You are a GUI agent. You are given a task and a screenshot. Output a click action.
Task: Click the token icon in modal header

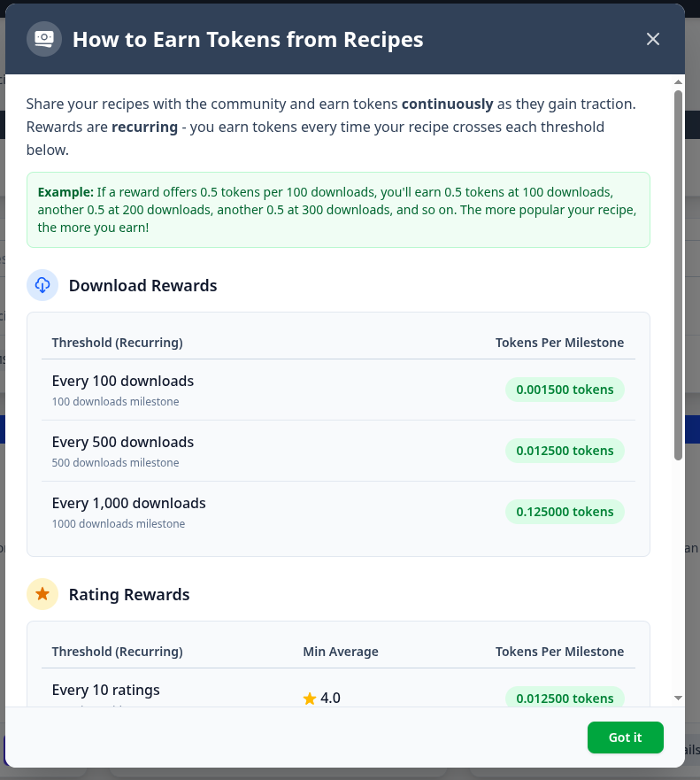pyautogui.click(x=43, y=39)
